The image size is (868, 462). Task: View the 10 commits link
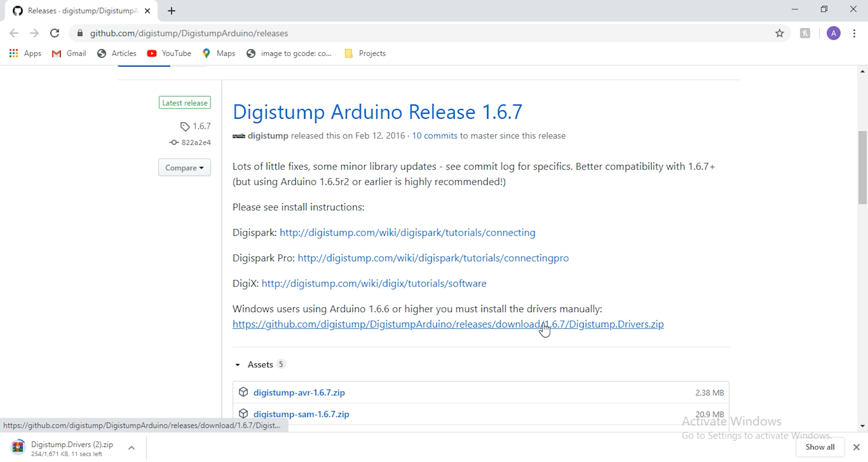pos(434,136)
